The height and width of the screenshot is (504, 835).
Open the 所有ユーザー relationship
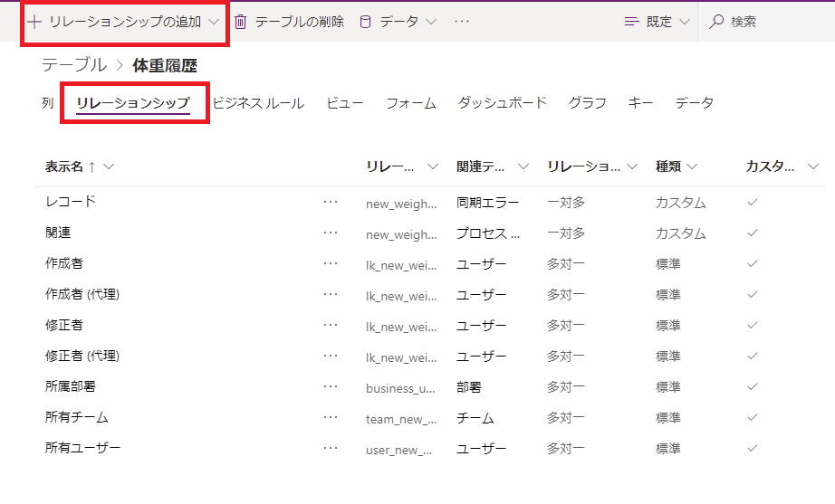coord(83,448)
